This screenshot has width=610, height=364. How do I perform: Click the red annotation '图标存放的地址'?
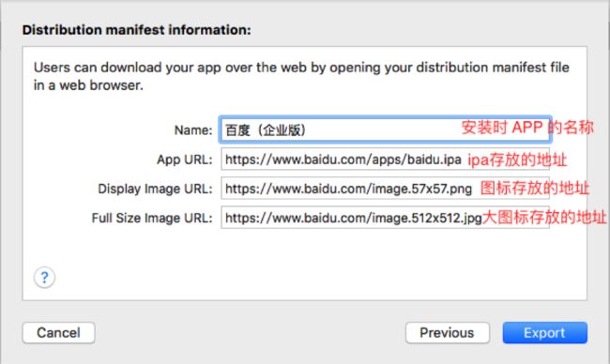click(x=535, y=188)
